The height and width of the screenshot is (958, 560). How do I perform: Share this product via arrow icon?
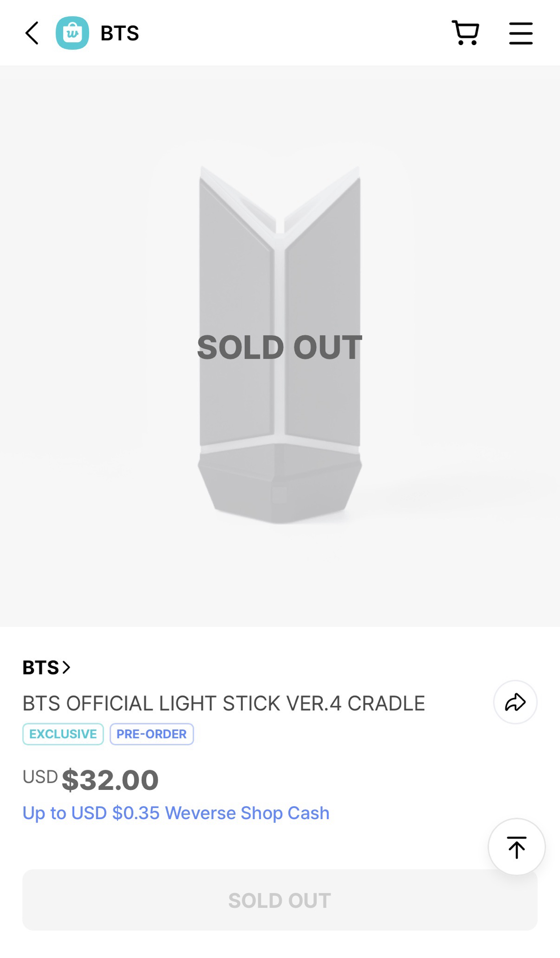click(x=515, y=702)
